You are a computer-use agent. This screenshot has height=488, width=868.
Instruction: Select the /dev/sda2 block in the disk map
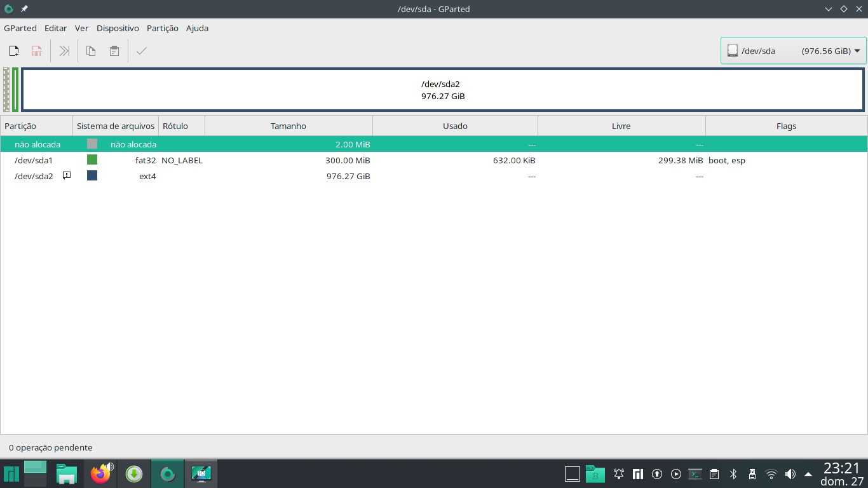pyautogui.click(x=443, y=90)
